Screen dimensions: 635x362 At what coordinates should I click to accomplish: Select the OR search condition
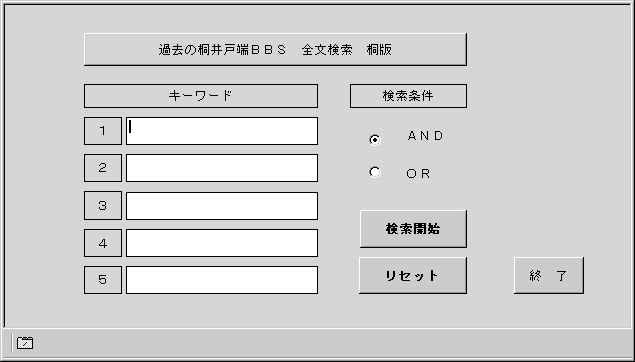pyautogui.click(x=375, y=172)
